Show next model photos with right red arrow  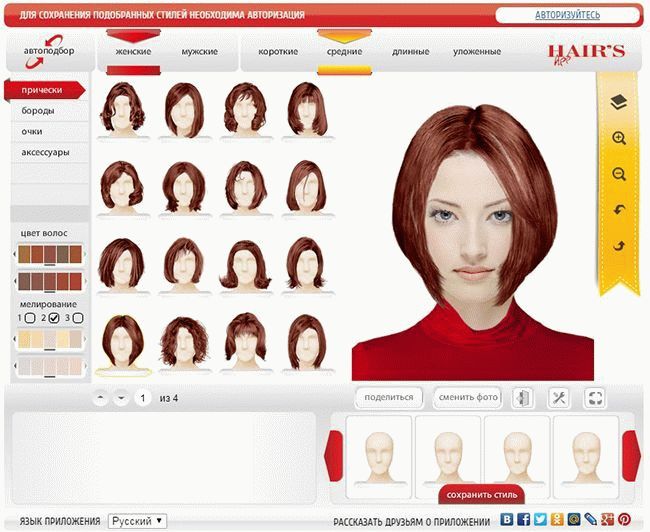coord(631,447)
